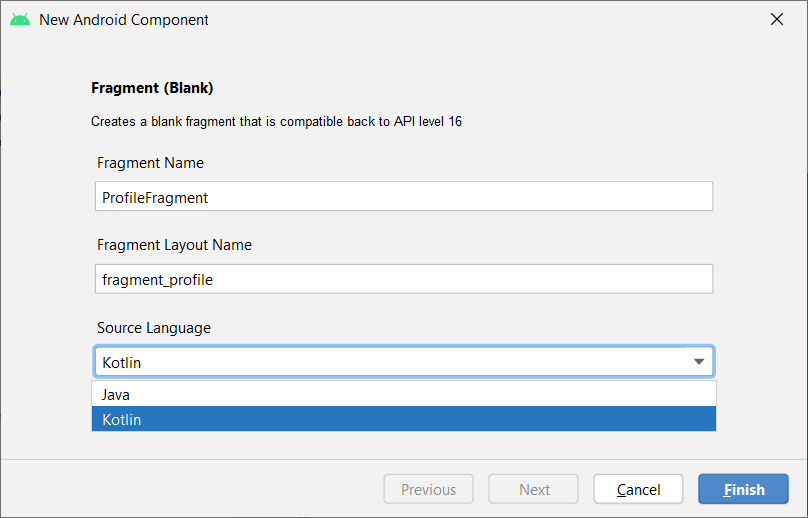Select Java from the language list
Viewport: 808px width, 518px height.
(404, 394)
